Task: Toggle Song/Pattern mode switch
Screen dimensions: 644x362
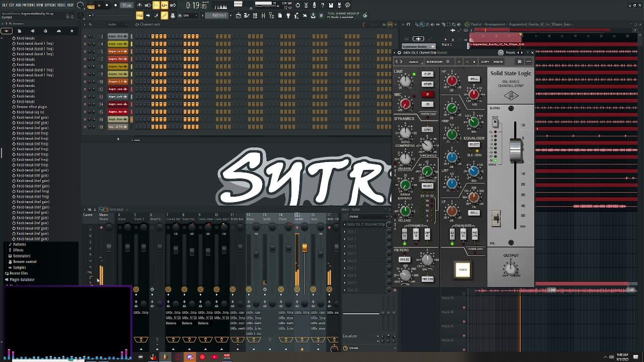Action: [91, 6]
